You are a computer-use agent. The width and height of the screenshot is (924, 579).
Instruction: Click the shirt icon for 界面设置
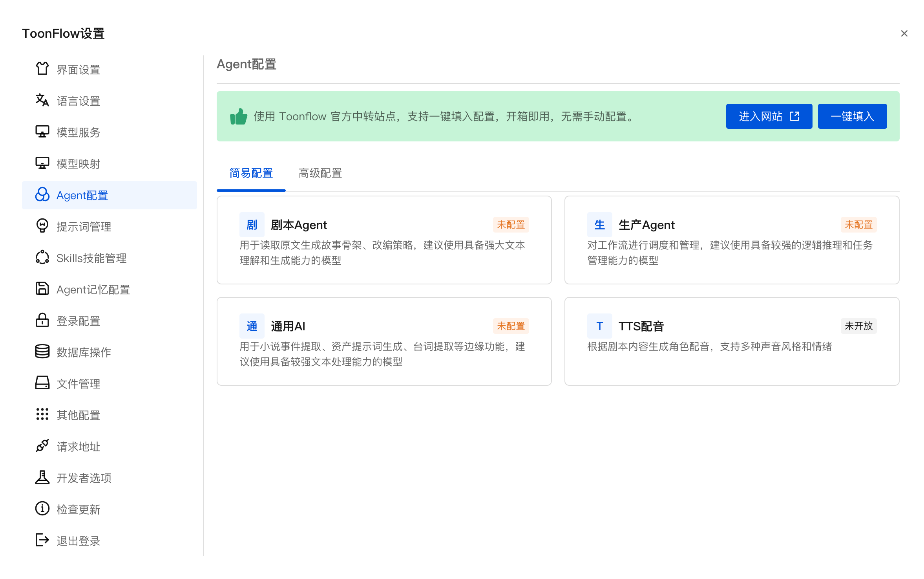pos(42,69)
